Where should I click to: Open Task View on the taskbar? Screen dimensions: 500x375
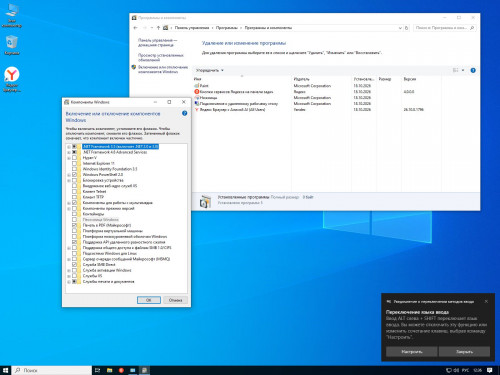[x=98, y=370]
